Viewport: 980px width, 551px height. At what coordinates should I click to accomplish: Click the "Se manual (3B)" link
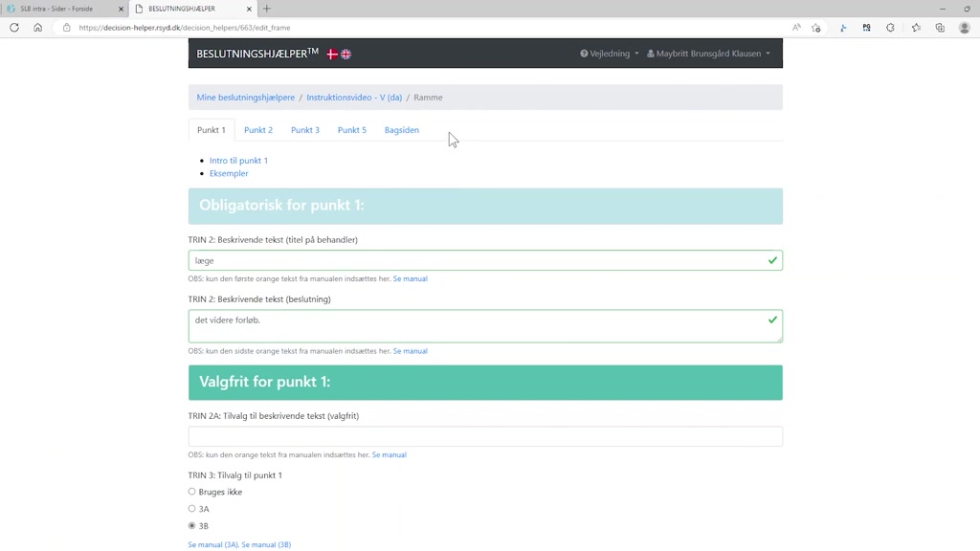[266, 544]
